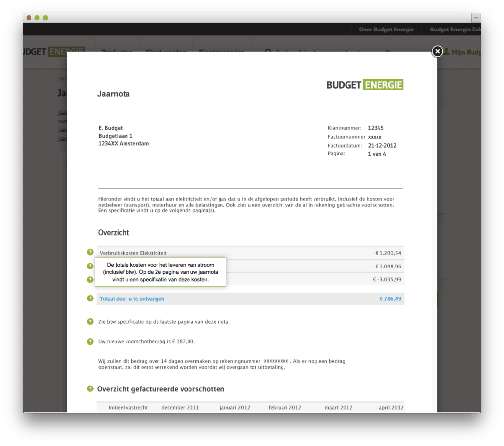The width and height of the screenshot is (504, 446).
Task: Click the question mark on the second overview row
Action: coord(90,266)
